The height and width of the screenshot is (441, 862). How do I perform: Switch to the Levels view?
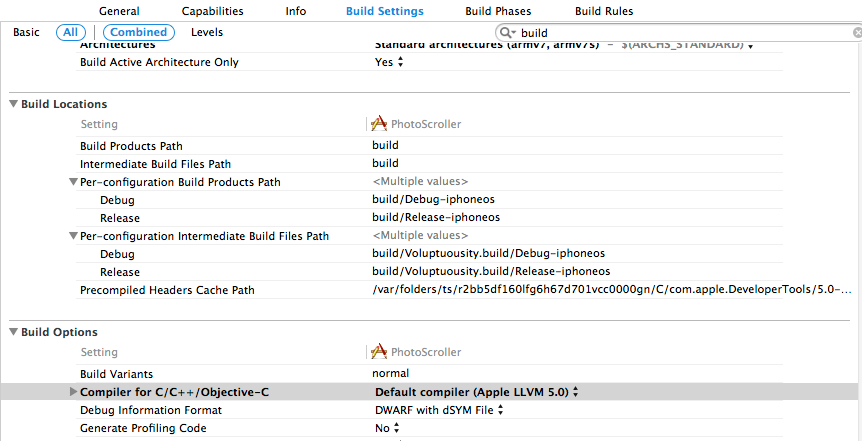207,32
